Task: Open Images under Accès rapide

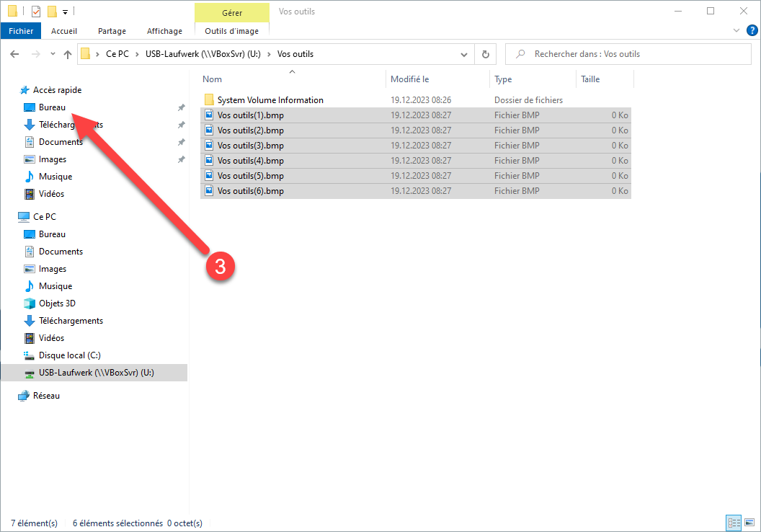Action: pyautogui.click(x=53, y=159)
